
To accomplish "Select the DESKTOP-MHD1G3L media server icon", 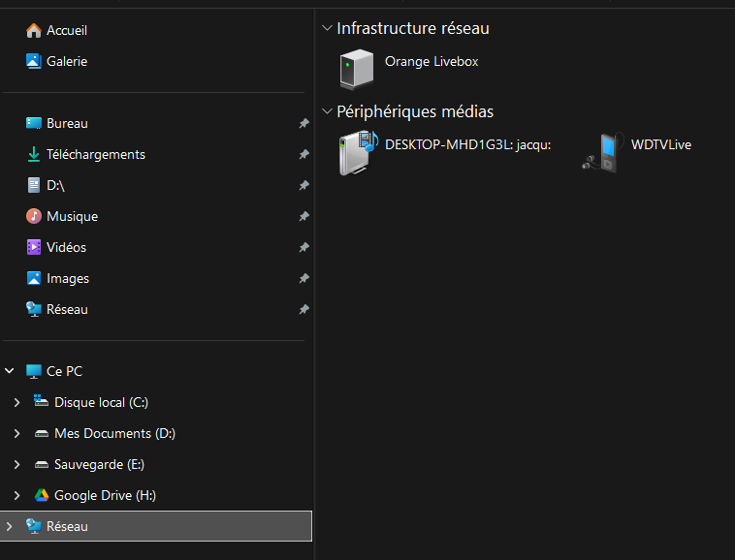I will [x=358, y=153].
